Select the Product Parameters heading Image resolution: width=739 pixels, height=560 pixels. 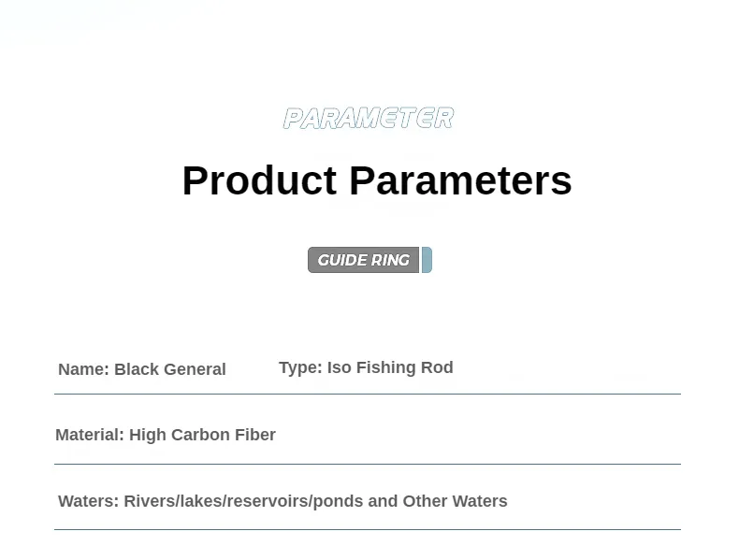point(377,180)
